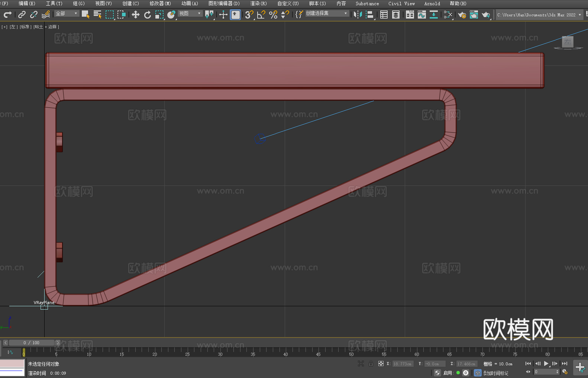Toggle Angle Snap

click(261, 14)
